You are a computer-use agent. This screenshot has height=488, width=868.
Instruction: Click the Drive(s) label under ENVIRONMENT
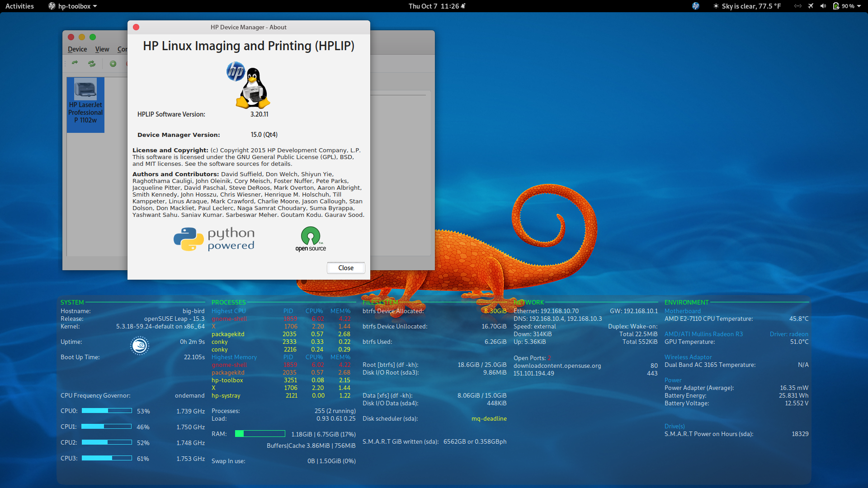(675, 426)
